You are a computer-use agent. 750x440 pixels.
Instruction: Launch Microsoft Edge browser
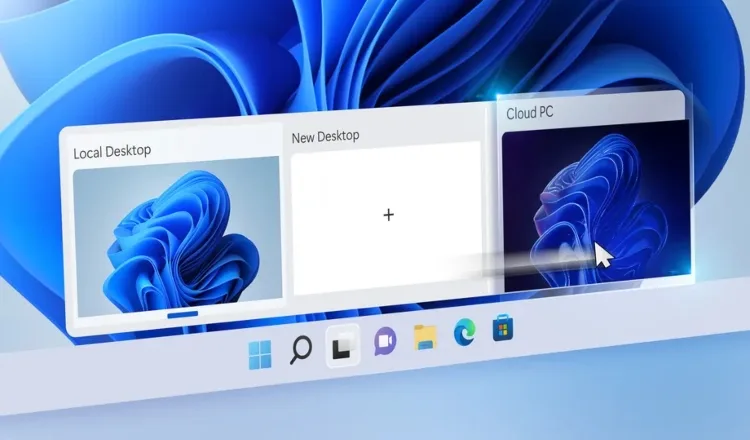[464, 333]
